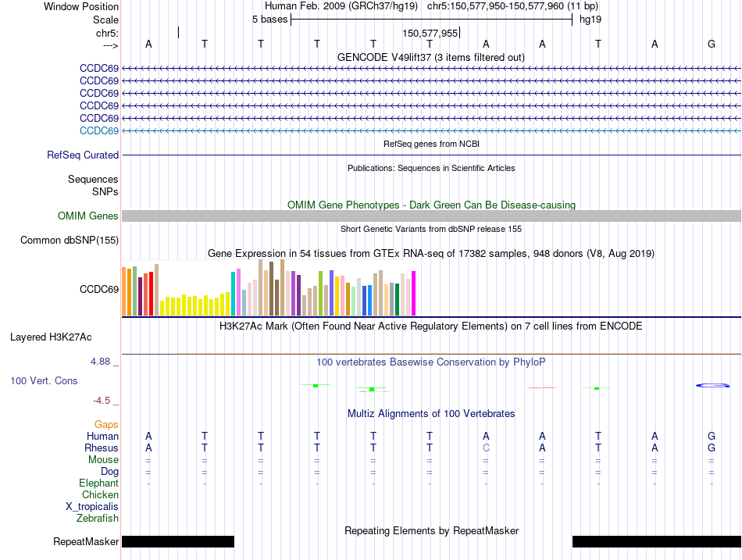Open 'Publications: Sequences in Scientific Articles' title
This screenshot has height=560, width=742.
(431, 168)
